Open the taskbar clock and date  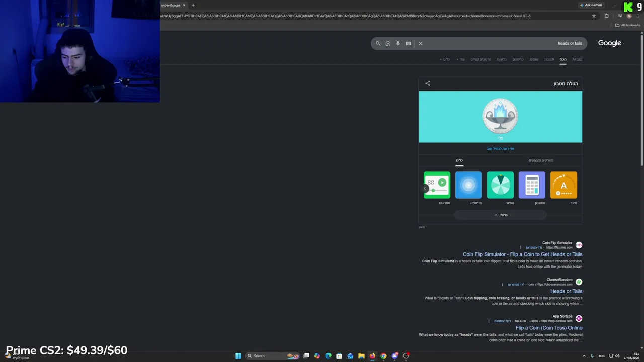pos(632,356)
